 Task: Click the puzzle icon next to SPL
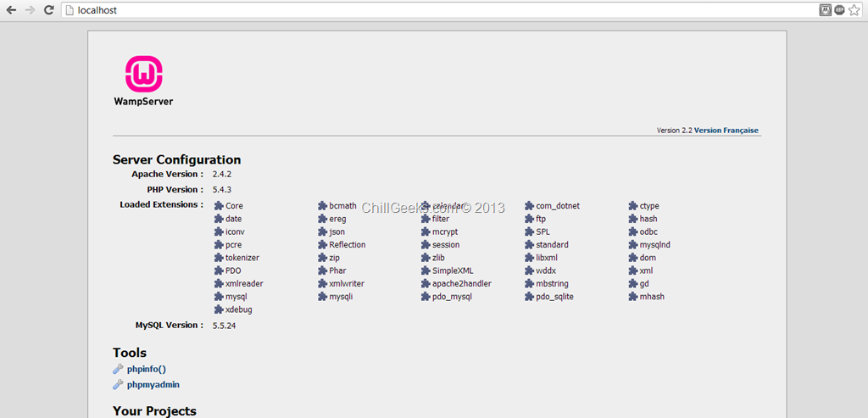[x=529, y=231]
